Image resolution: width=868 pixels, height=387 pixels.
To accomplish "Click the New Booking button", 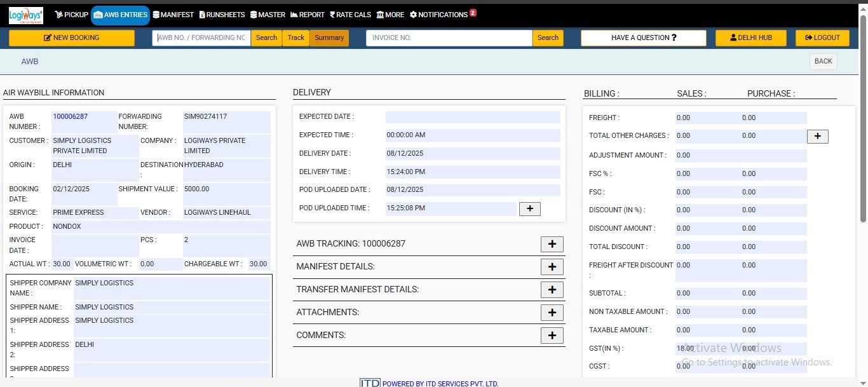I will [x=72, y=38].
